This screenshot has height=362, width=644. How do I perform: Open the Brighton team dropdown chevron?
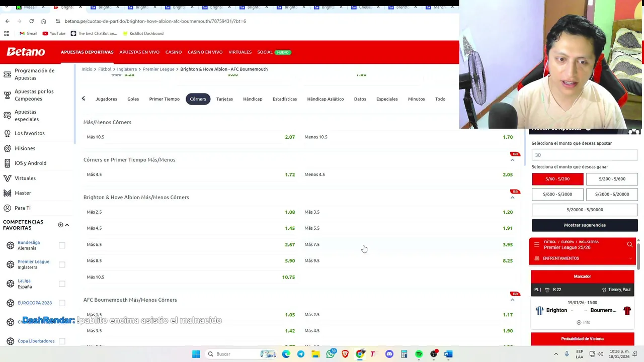[572, 311]
